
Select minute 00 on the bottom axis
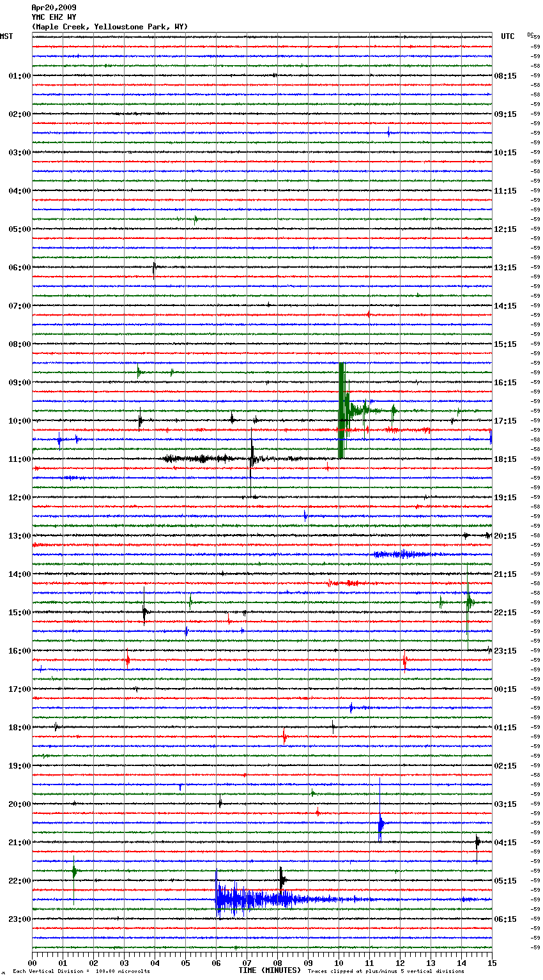pyautogui.click(x=32, y=963)
